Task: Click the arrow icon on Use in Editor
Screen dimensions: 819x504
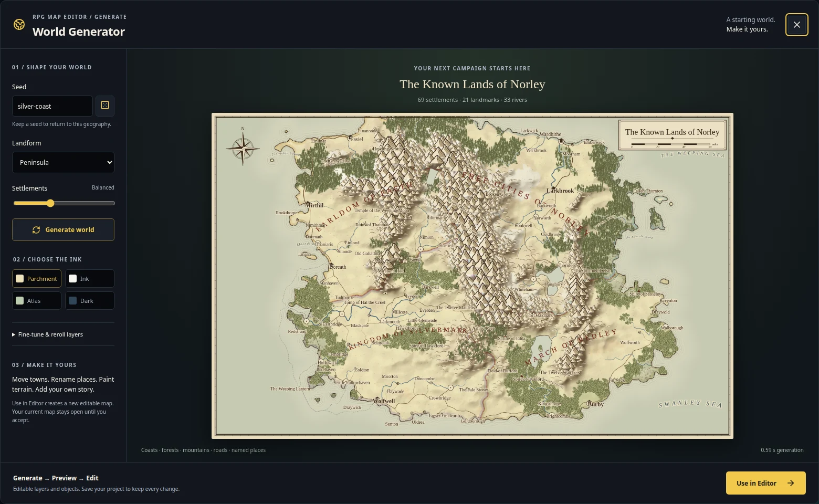Action: click(x=791, y=483)
